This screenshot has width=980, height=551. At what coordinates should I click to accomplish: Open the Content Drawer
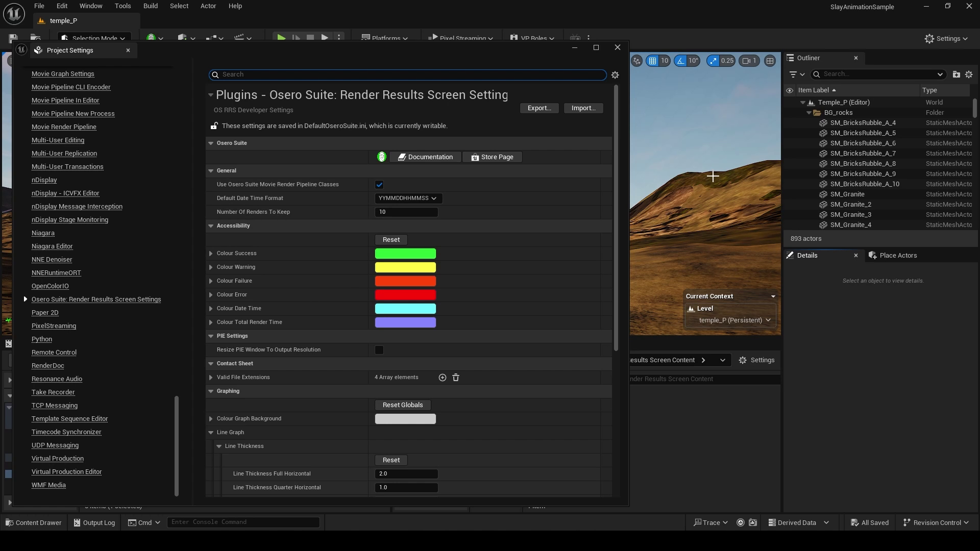[x=33, y=522]
